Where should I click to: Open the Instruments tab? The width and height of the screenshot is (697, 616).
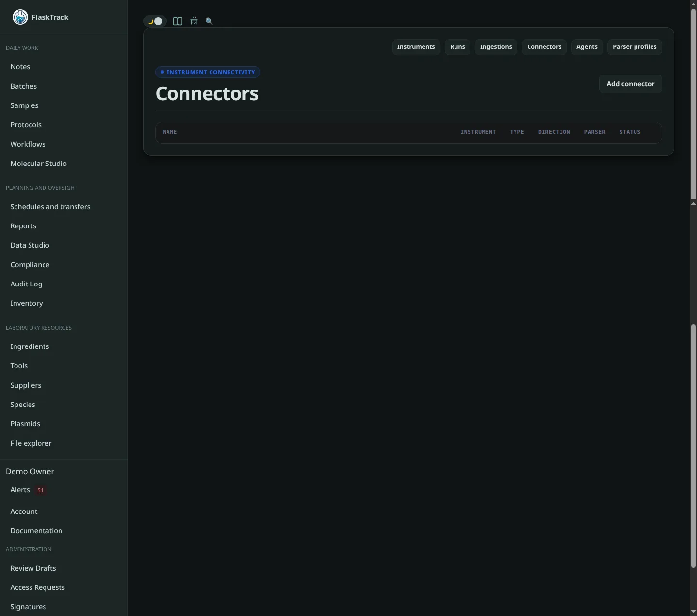click(x=416, y=47)
